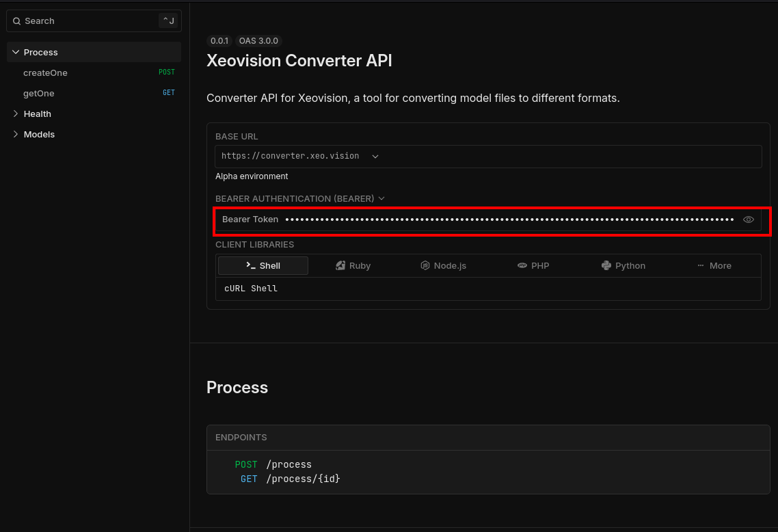
Task: Click the 0.0.1 version badge
Action: pyautogui.click(x=219, y=41)
